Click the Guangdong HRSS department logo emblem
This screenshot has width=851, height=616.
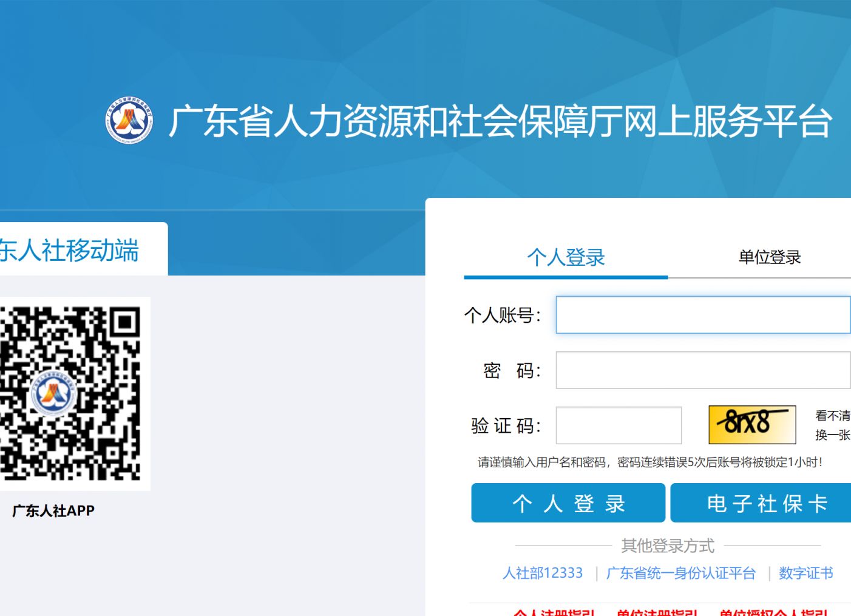click(x=128, y=120)
